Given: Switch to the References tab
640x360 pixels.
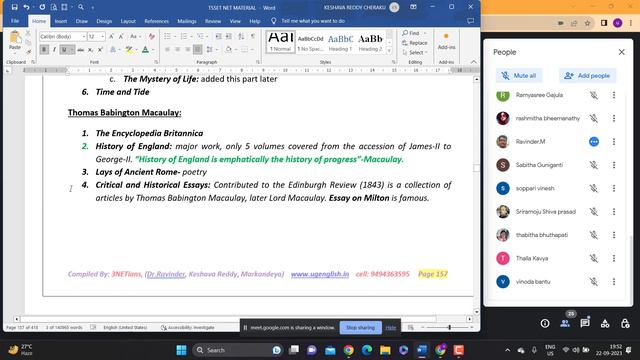Looking at the screenshot, I should coord(156,21).
